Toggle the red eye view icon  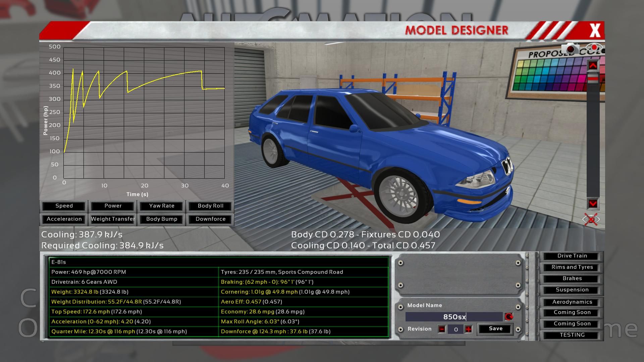coord(594,47)
